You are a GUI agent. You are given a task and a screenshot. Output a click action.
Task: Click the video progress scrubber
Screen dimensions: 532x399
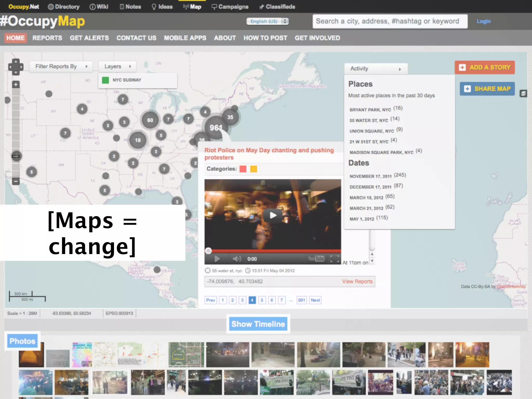pos(208,251)
